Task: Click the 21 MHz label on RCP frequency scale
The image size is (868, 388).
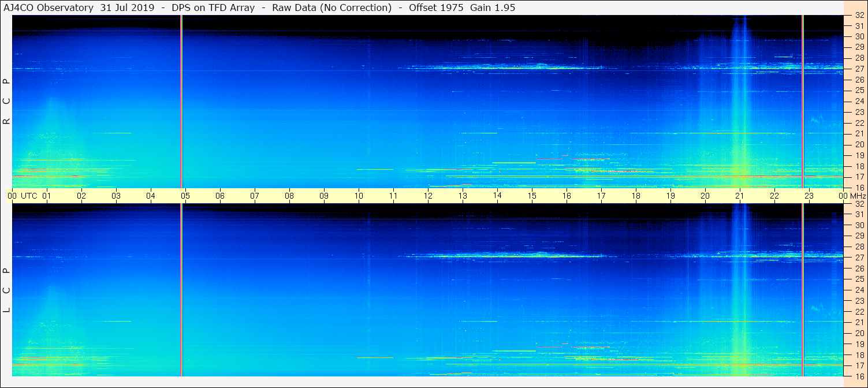Action: [859, 133]
